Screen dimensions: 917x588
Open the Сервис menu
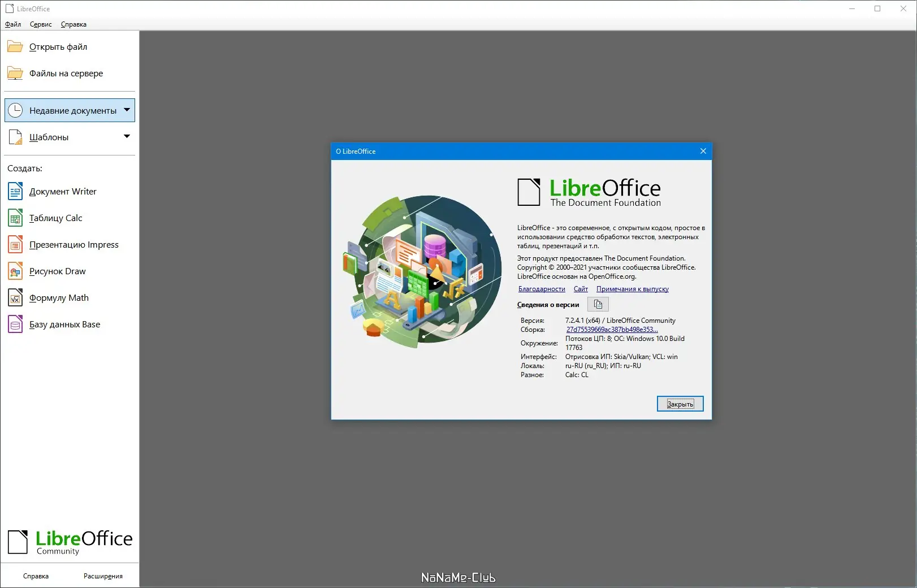(41, 24)
